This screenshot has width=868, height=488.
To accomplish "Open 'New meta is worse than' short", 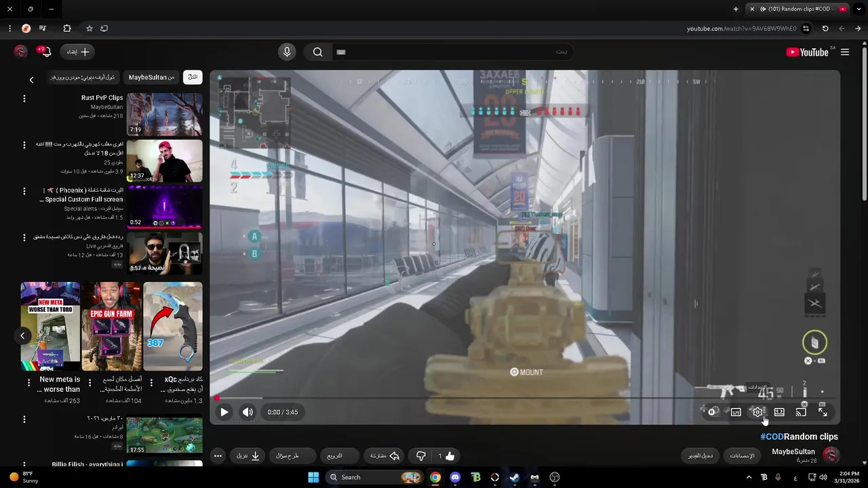I will pyautogui.click(x=50, y=327).
